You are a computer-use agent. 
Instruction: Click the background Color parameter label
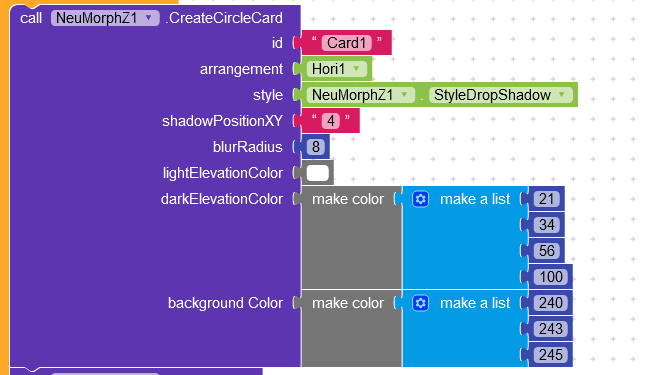click(x=225, y=303)
